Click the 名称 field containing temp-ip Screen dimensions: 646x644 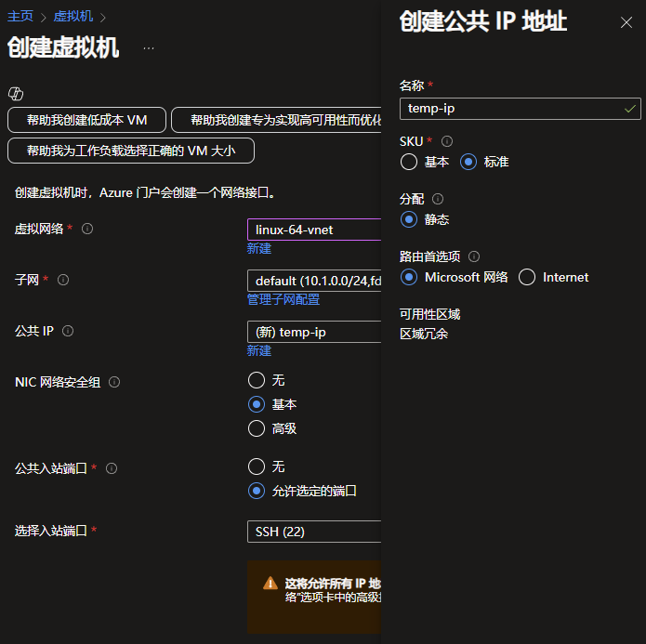click(x=511, y=109)
